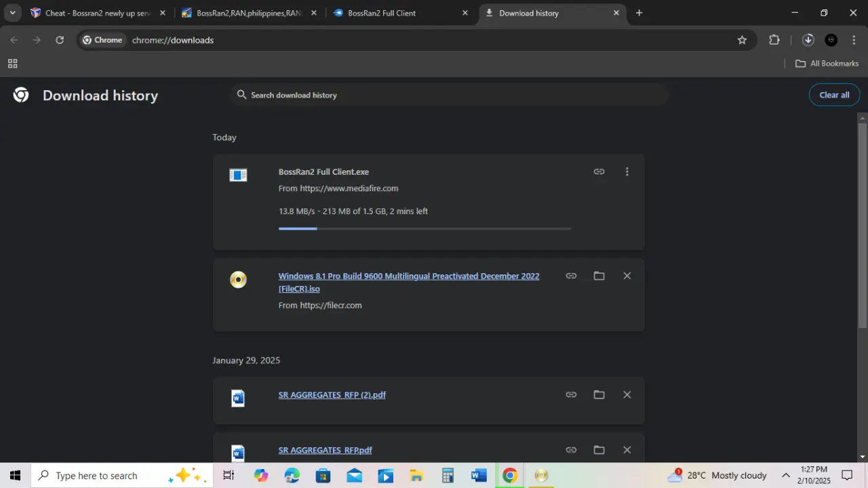The height and width of the screenshot is (488, 868).
Task: Open the downloads bubble in the toolbar
Action: (x=808, y=40)
